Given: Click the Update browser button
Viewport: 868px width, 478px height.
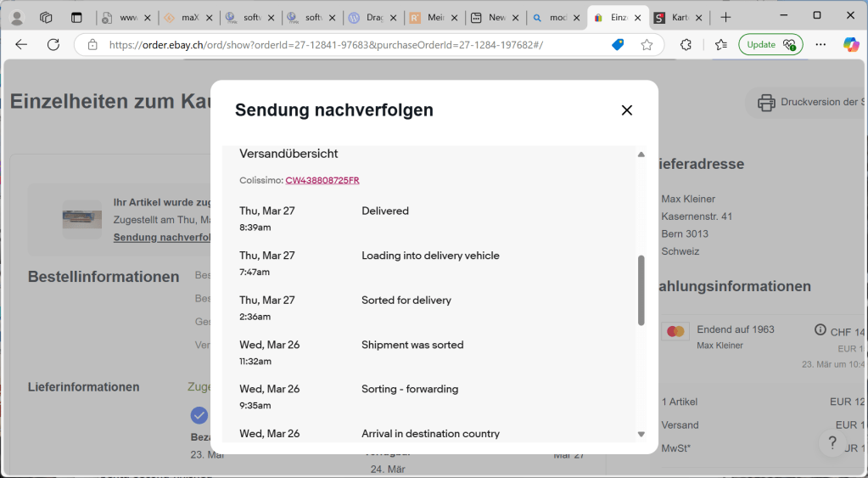Looking at the screenshot, I should coord(770,45).
